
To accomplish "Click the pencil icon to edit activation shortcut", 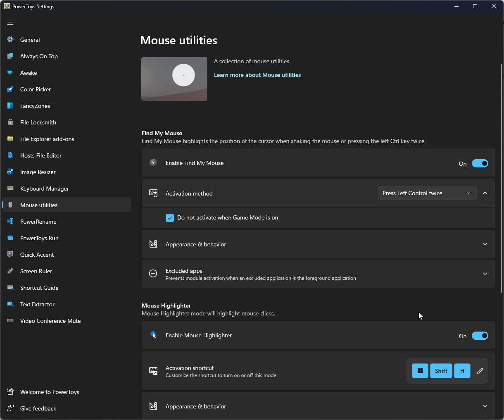I will click(x=480, y=371).
